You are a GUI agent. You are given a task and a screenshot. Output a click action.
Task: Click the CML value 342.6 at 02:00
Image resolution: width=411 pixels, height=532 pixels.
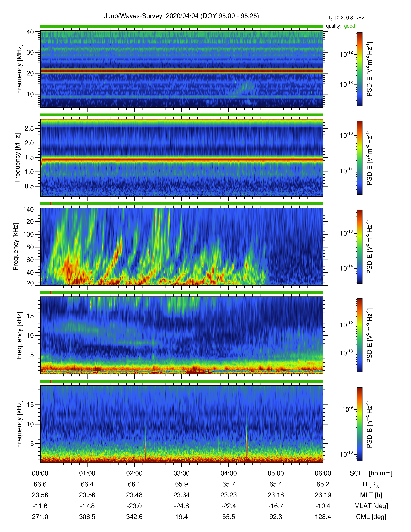134,517
